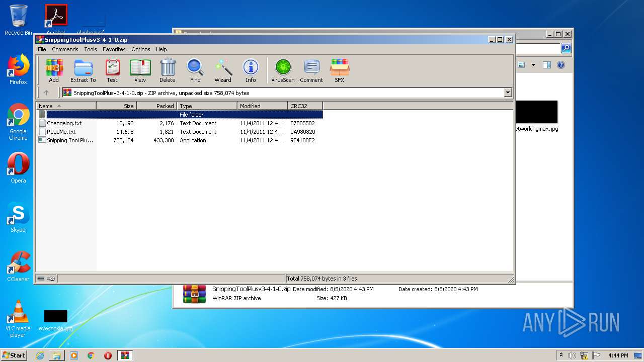Image resolution: width=644 pixels, height=362 pixels.
Task: Open the Commands menu
Action: point(65,49)
